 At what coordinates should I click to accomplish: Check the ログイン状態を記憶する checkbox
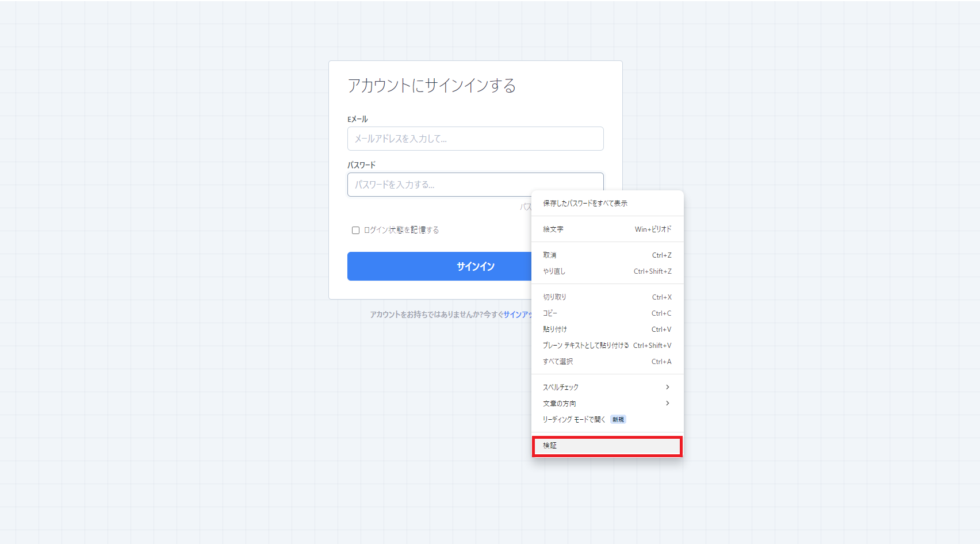click(355, 229)
